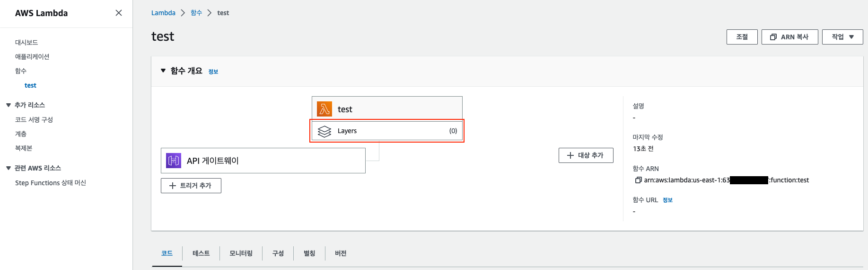868x270 pixels.
Task: Open 함수 in the sidebar
Action: [x=21, y=71]
